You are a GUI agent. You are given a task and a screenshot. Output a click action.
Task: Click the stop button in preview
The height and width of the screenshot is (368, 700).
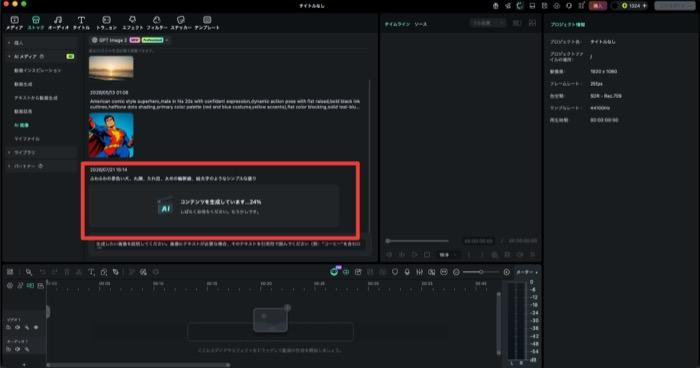coord(427,255)
